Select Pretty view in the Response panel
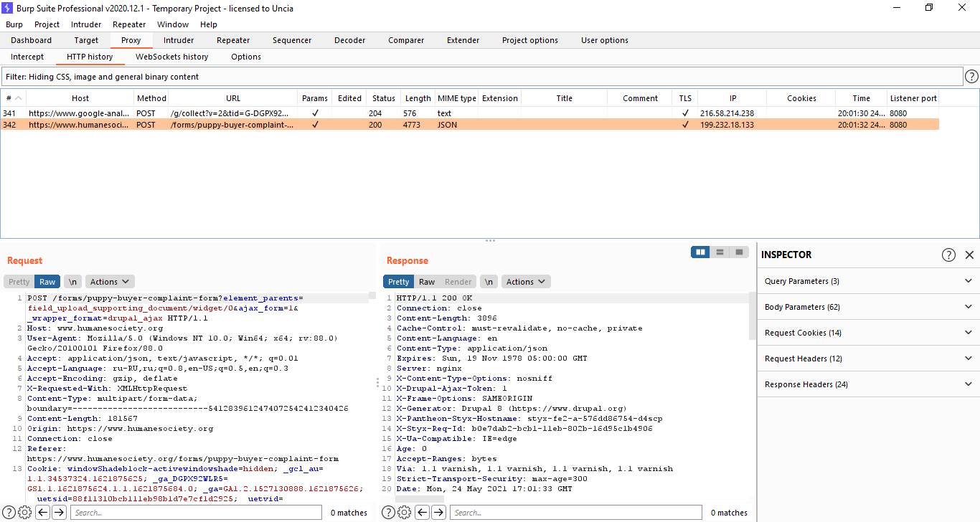The height and width of the screenshot is (522, 980). (399, 282)
